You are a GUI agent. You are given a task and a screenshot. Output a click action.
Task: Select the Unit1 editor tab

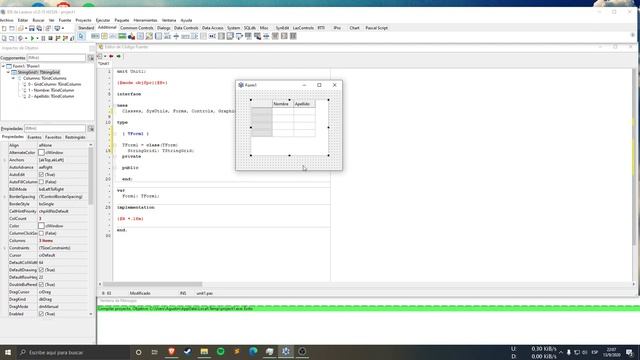coord(104,64)
